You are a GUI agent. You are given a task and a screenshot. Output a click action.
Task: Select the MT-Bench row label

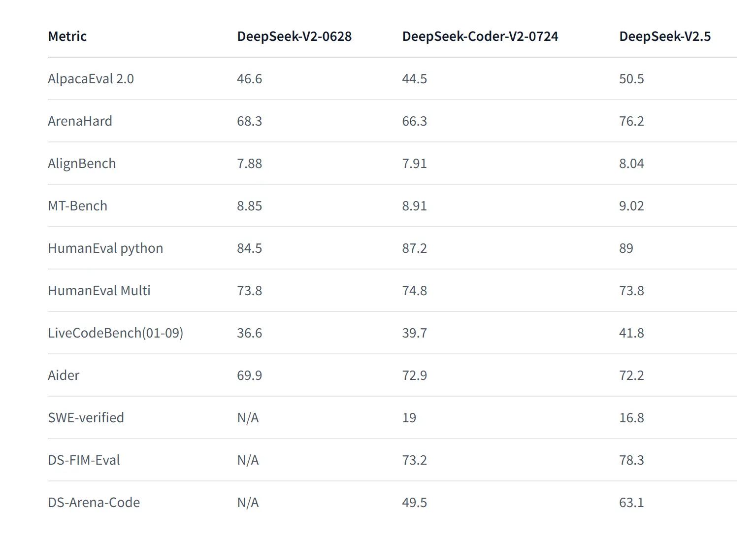pos(77,206)
